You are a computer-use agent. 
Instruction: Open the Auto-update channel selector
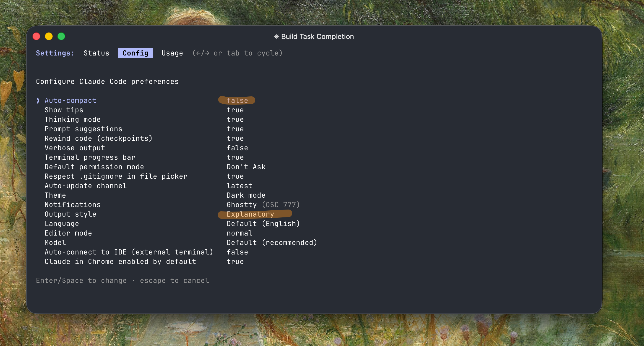click(x=85, y=185)
